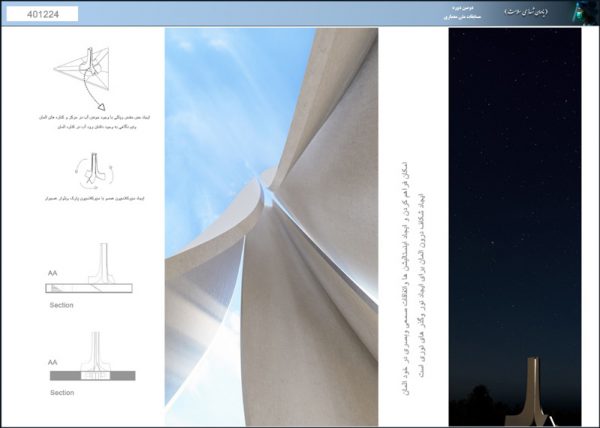The width and height of the screenshot is (600, 428).
Task: Click the lower 'Section' label
Action: (x=61, y=394)
